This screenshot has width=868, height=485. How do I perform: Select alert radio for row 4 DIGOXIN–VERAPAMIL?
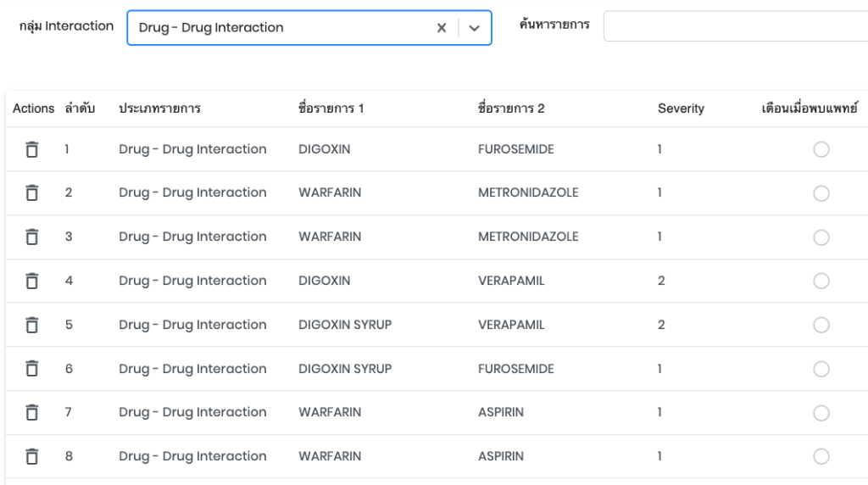821,282
